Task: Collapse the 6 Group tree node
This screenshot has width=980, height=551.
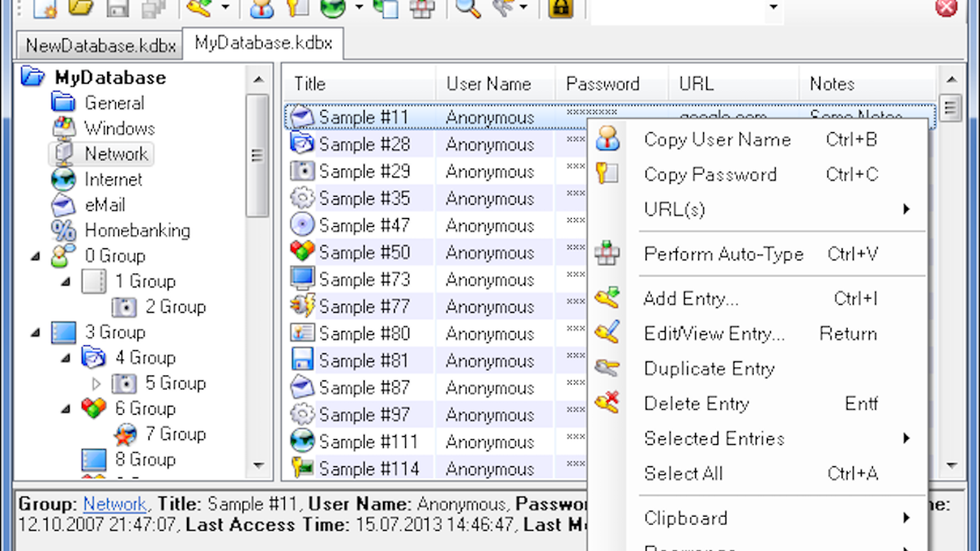Action: pyautogui.click(x=66, y=409)
